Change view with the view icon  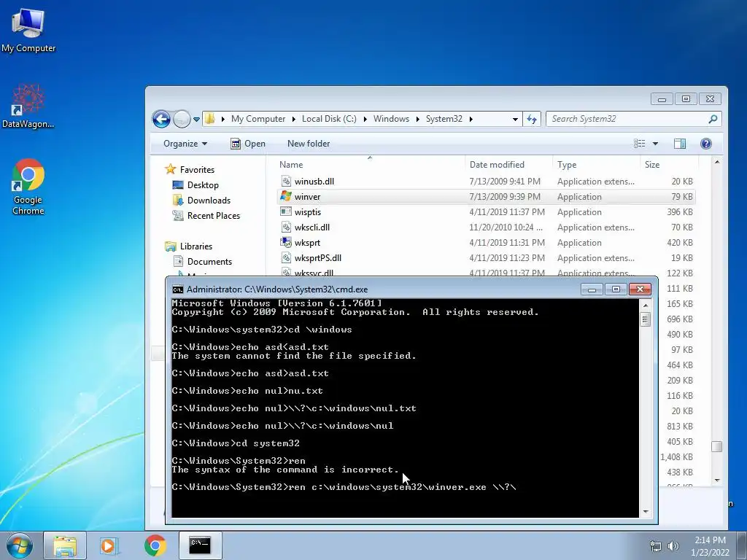639,144
